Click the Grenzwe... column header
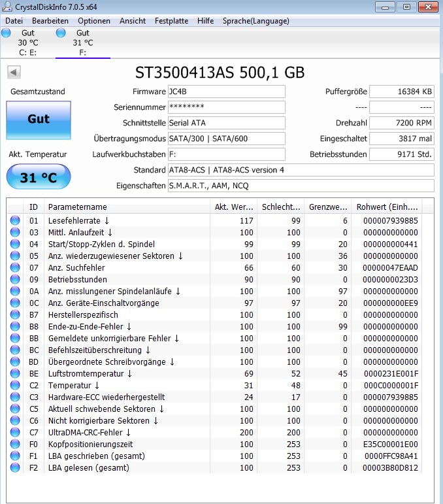443x504 pixels. (x=328, y=207)
